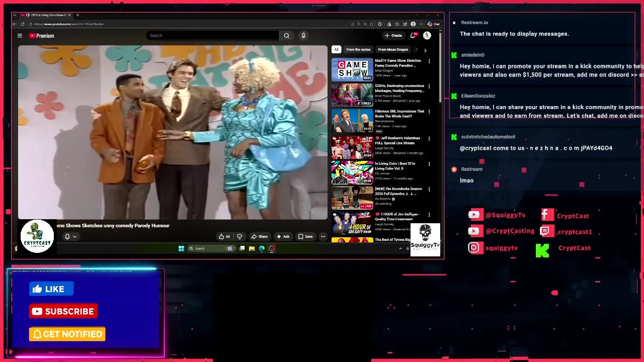644x362 pixels.
Task: Open MadTV Game Show Sketches thumbnail
Action: 352,69
